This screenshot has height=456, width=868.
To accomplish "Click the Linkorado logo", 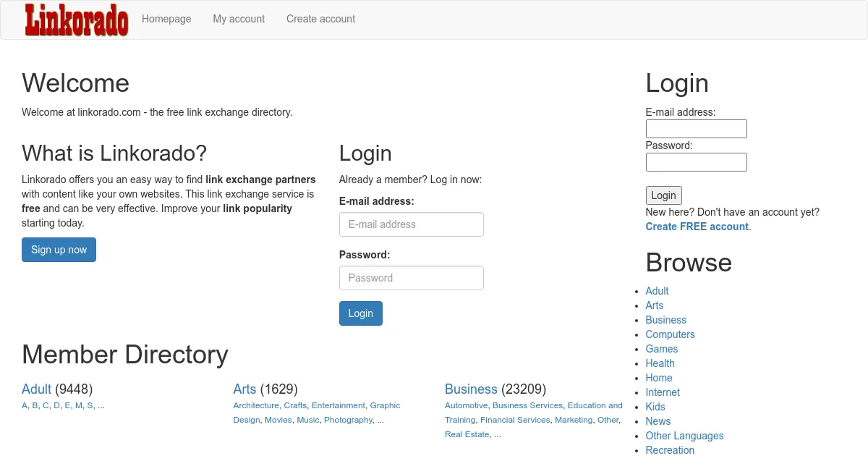I will tap(76, 20).
